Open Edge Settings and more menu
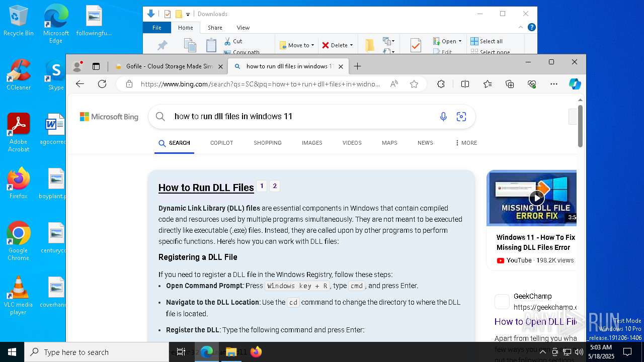This screenshot has height=362, width=644. point(554,84)
